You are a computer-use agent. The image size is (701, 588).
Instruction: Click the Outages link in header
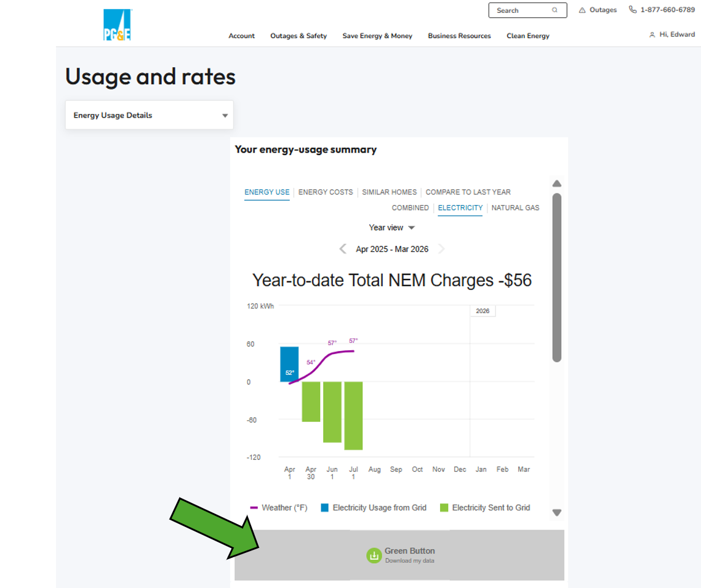point(603,10)
